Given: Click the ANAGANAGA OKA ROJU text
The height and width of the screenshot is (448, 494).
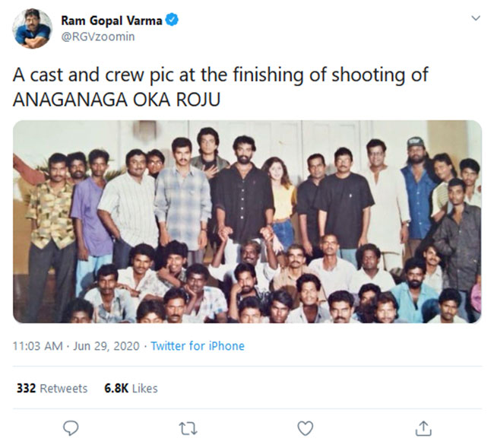Looking at the screenshot, I should point(116,100).
